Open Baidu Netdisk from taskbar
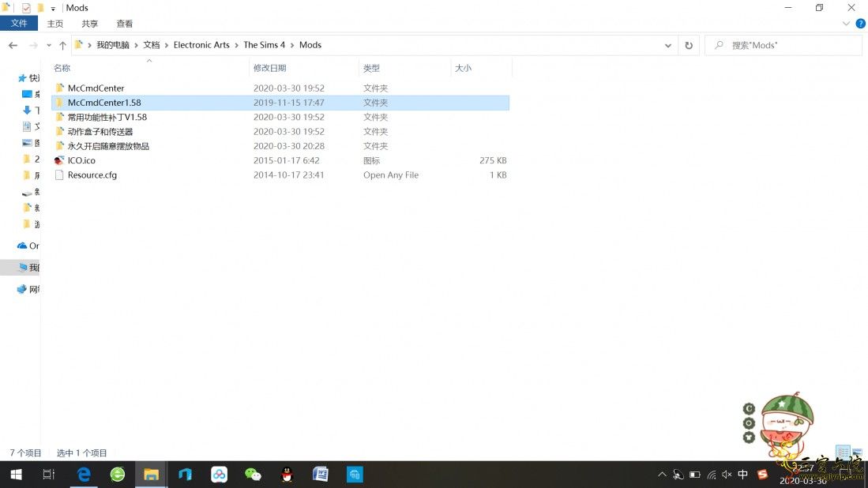Image resolution: width=868 pixels, height=488 pixels. coord(220,474)
